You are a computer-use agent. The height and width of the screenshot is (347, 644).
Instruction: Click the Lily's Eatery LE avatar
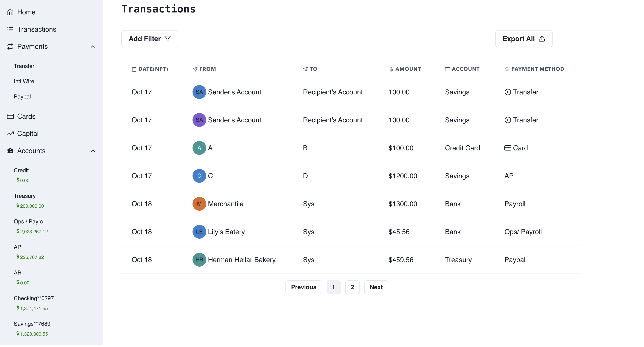(x=199, y=232)
